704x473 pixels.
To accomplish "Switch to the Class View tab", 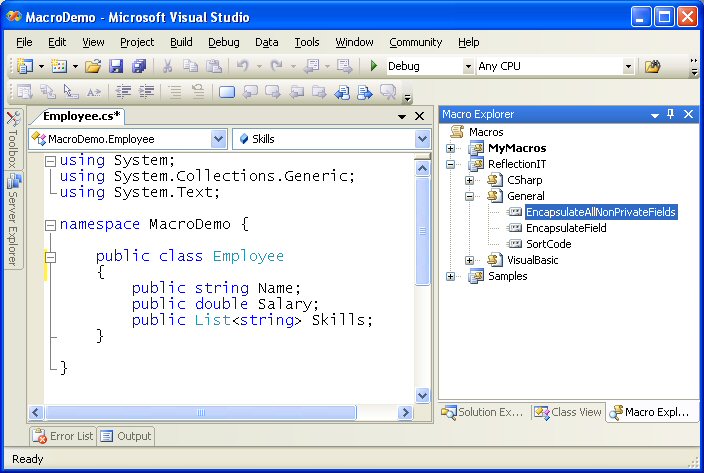I will 568,412.
